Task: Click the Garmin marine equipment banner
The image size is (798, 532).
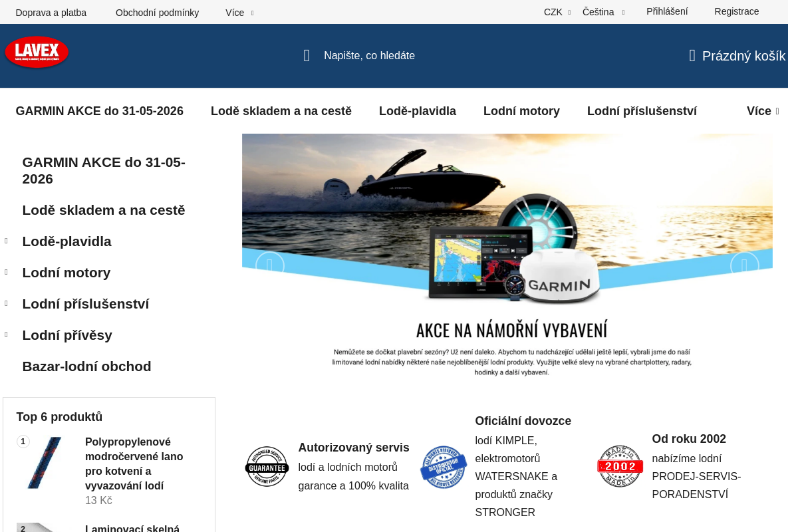Action: point(507,259)
